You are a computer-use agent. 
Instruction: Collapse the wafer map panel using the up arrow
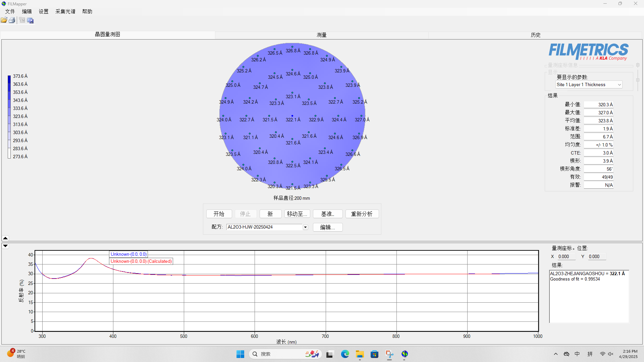[5, 238]
